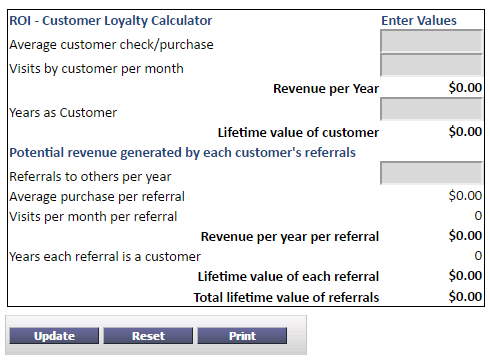
Task: Click the Potential revenue generated by referrals heading
Action: coord(182,153)
